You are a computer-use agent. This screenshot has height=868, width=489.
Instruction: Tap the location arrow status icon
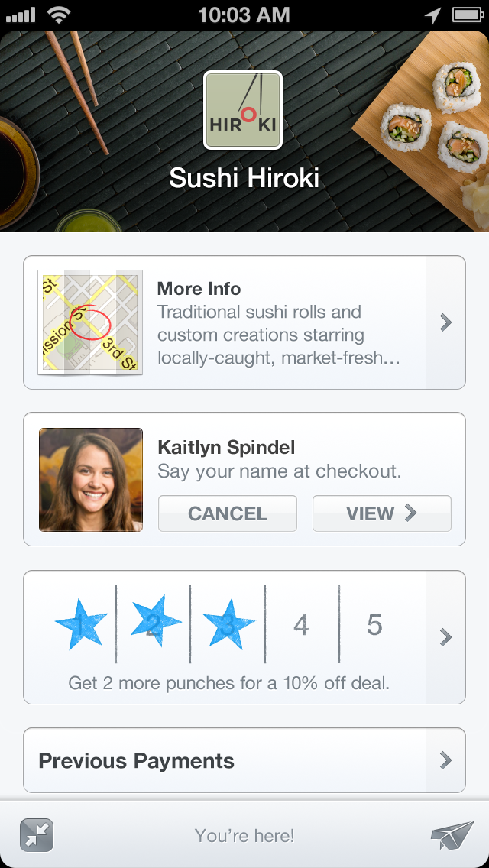(x=433, y=15)
